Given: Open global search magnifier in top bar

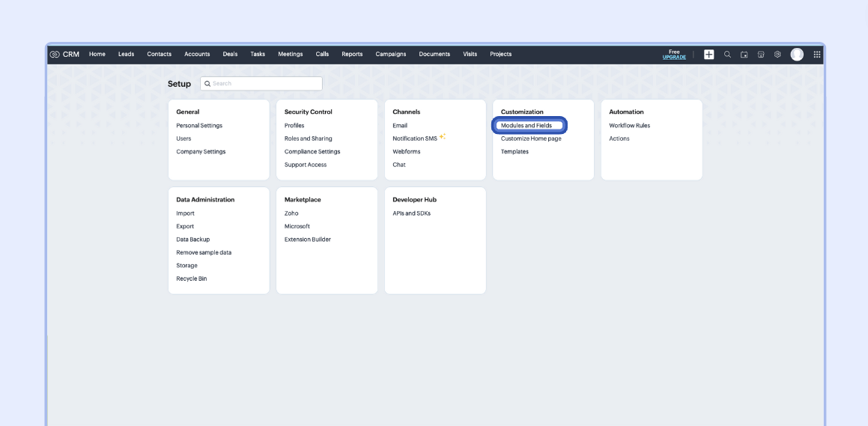Looking at the screenshot, I should pyautogui.click(x=727, y=55).
